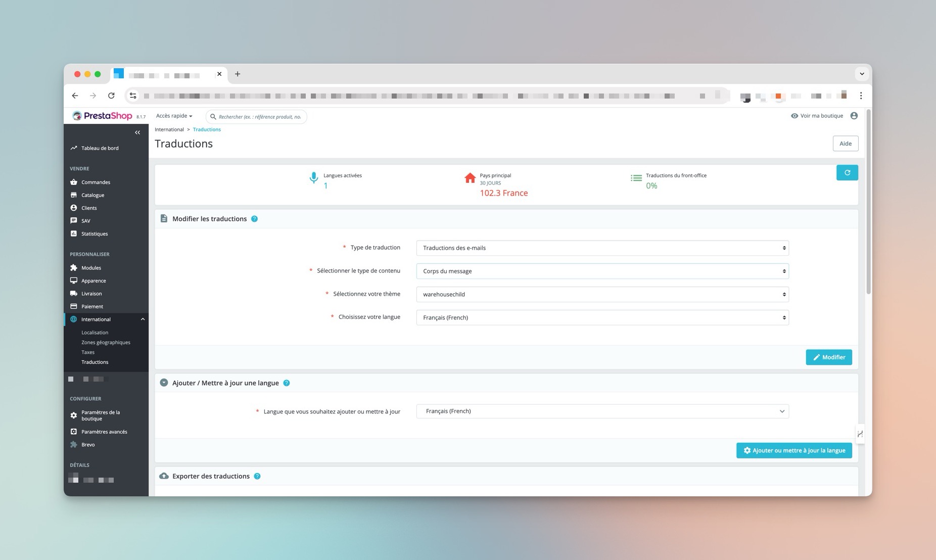Select Taxes in the International submenu
This screenshot has width=936, height=560.
87,352
